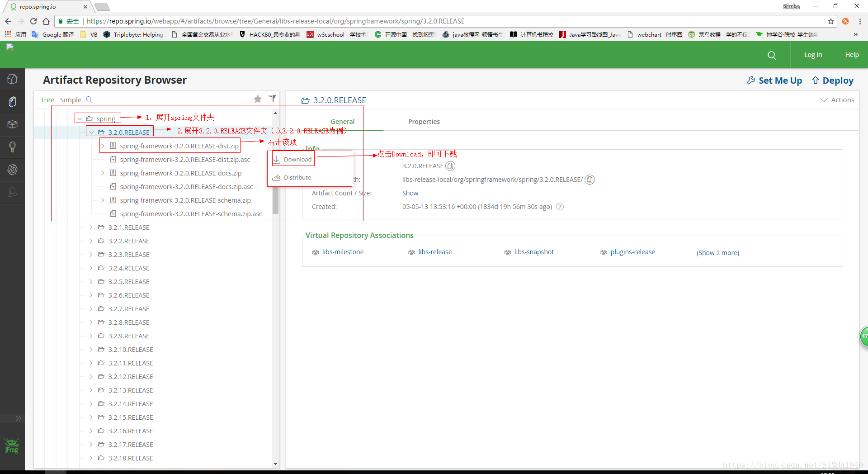Open the w3cschool bookmark
Image resolution: width=868 pixels, height=474 pixels.
point(337,34)
